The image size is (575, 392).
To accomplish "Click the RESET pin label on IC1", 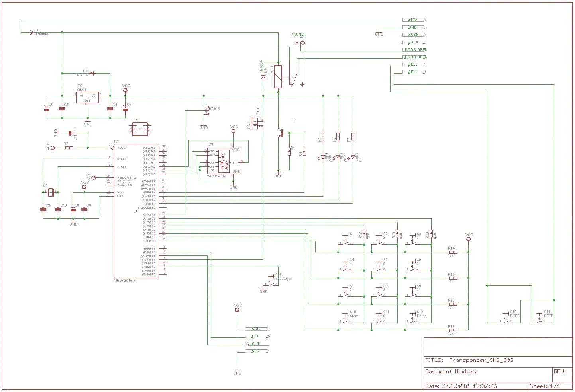I will pos(122,148).
